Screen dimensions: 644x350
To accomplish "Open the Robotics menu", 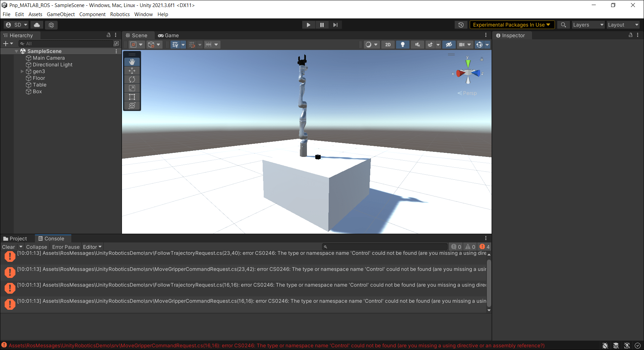I will pos(120,14).
